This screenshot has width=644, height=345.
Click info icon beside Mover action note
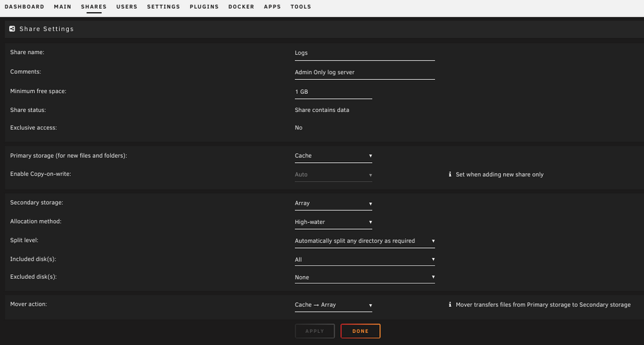click(450, 304)
